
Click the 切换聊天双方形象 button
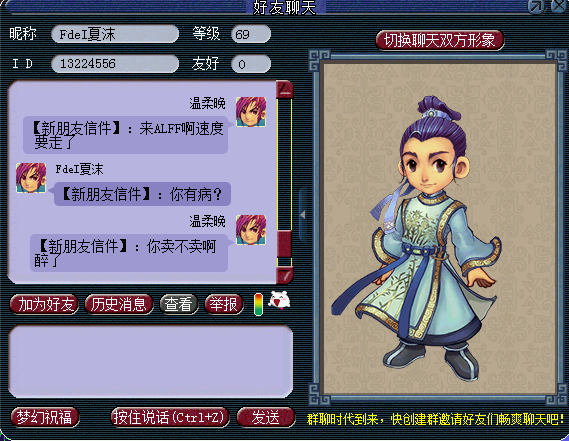(x=439, y=40)
